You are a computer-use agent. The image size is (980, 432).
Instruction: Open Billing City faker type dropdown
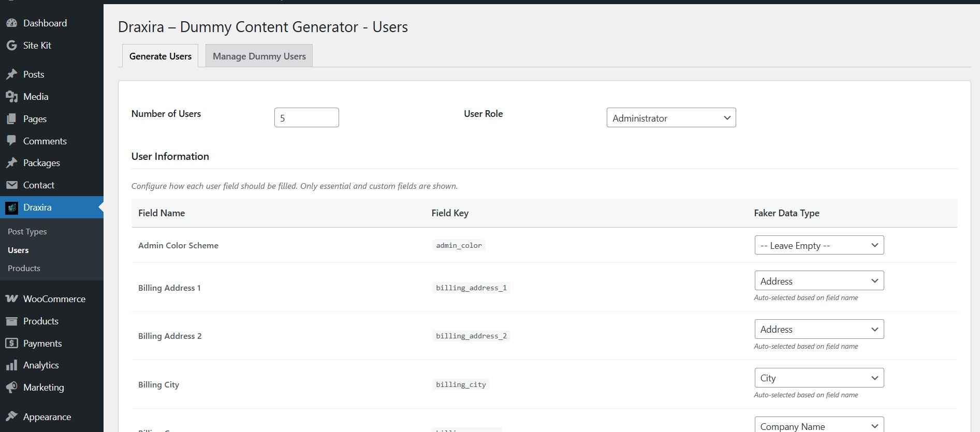click(819, 378)
